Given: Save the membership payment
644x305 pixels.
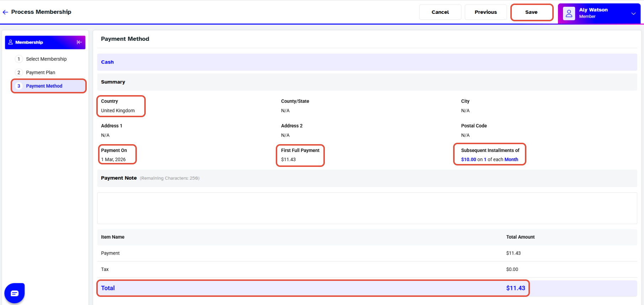Looking at the screenshot, I should 531,12.
